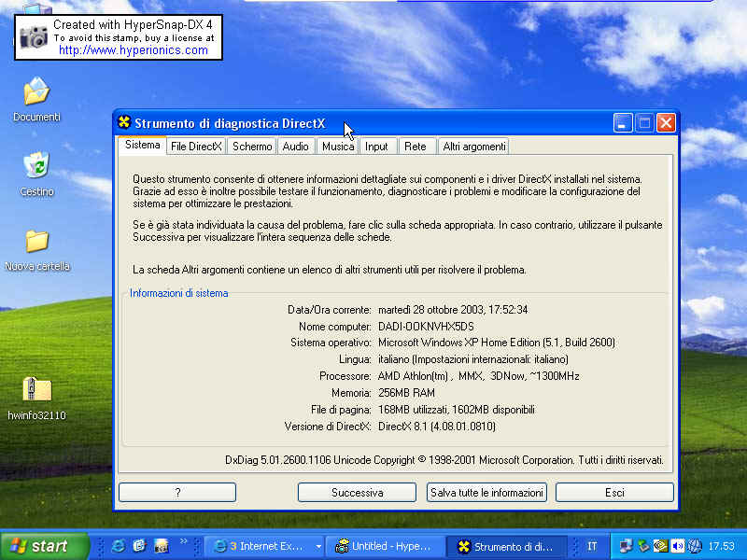Open the Internet Explorer taskbar group dropdown
The image size is (747, 560).
318,546
